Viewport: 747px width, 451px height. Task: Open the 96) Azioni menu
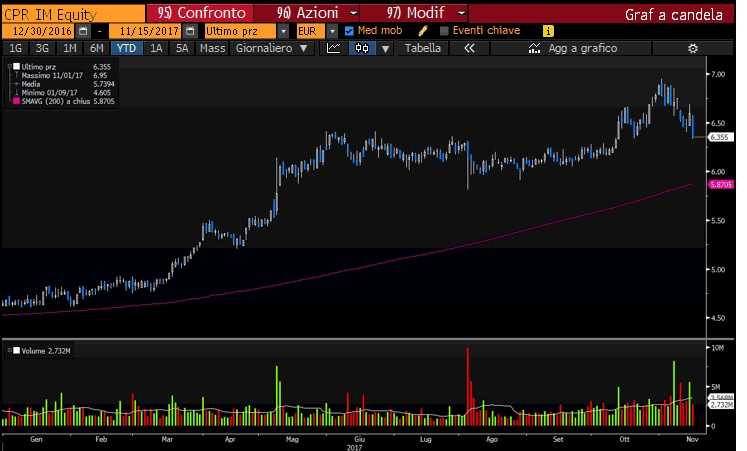click(307, 13)
